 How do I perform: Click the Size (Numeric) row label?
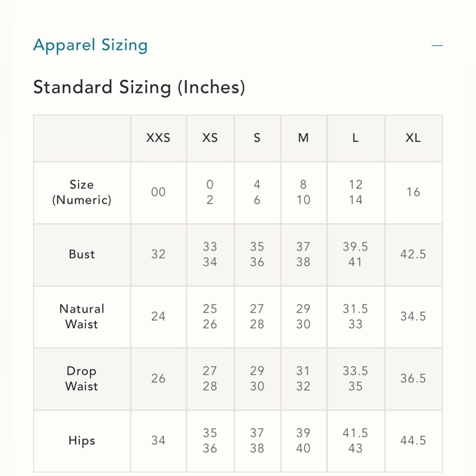(x=82, y=192)
